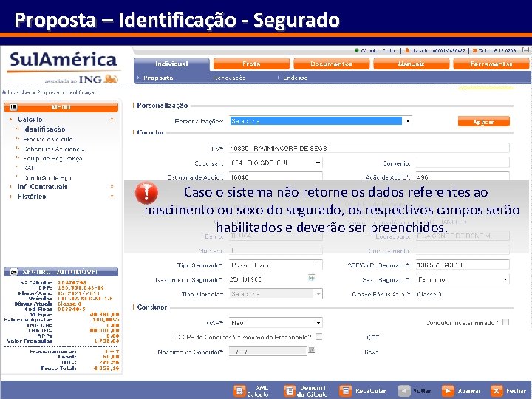
Task: Click the minimize icon near Tarifa
Action: click(x=525, y=50)
